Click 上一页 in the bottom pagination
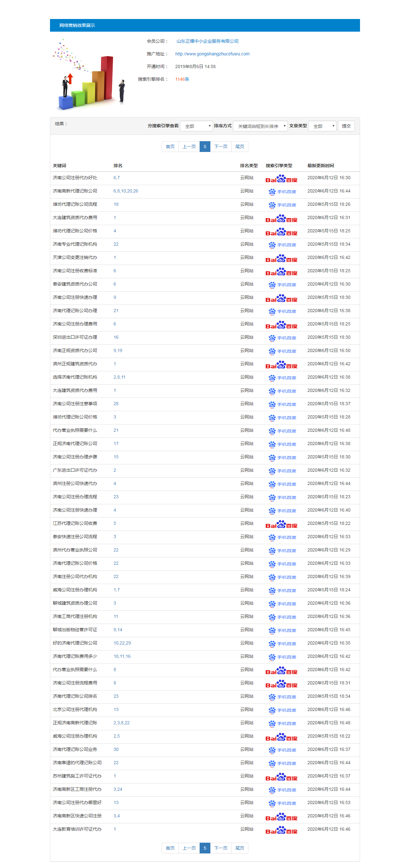Image resolution: width=410 pixels, height=868 pixels. coord(189,848)
